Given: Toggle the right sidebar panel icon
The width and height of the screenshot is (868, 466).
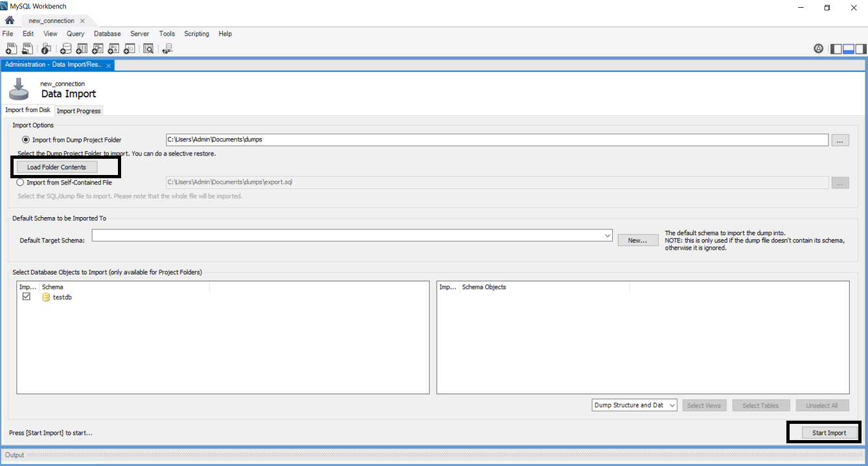Looking at the screenshot, I should (860, 49).
